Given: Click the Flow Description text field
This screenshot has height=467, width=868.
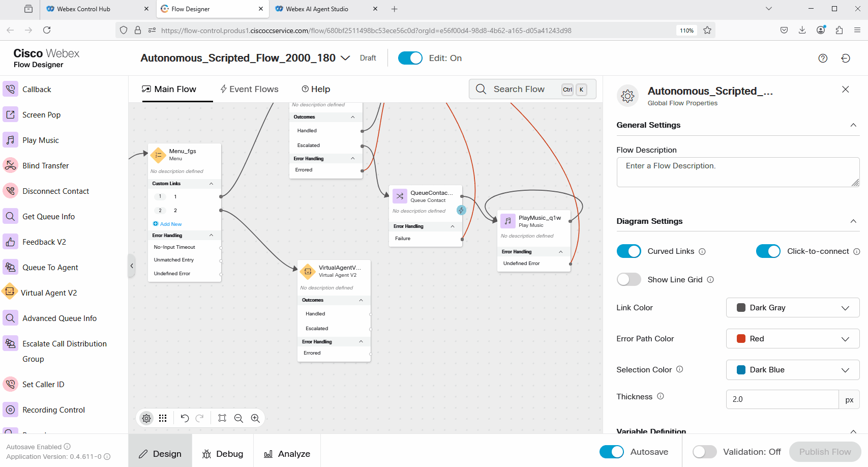Looking at the screenshot, I should pos(737,172).
